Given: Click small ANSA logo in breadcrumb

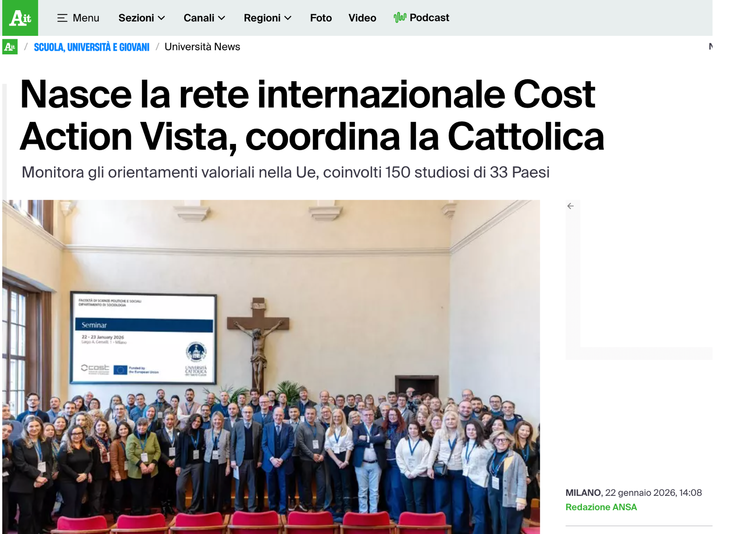Looking at the screenshot, I should click(10, 47).
